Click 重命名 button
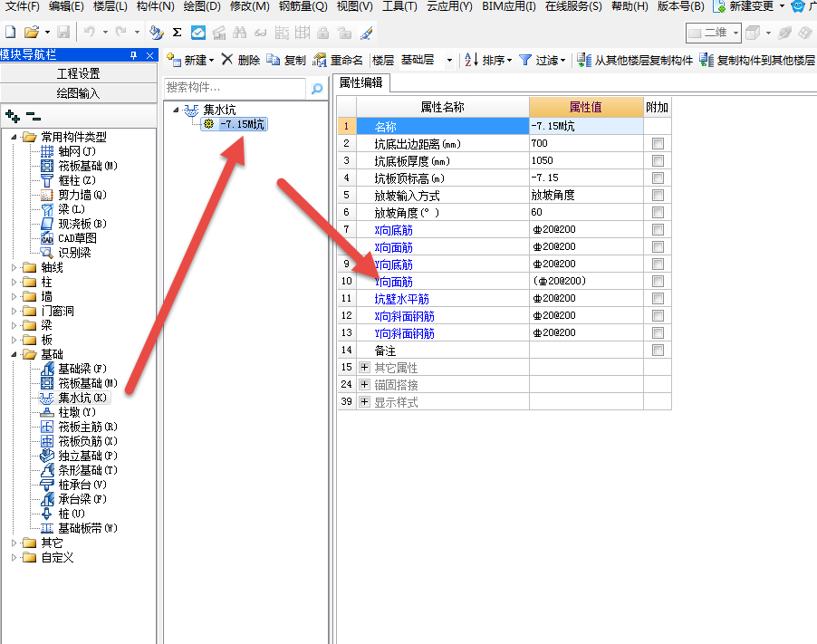Image resolution: width=817 pixels, height=644 pixels. coord(338,61)
